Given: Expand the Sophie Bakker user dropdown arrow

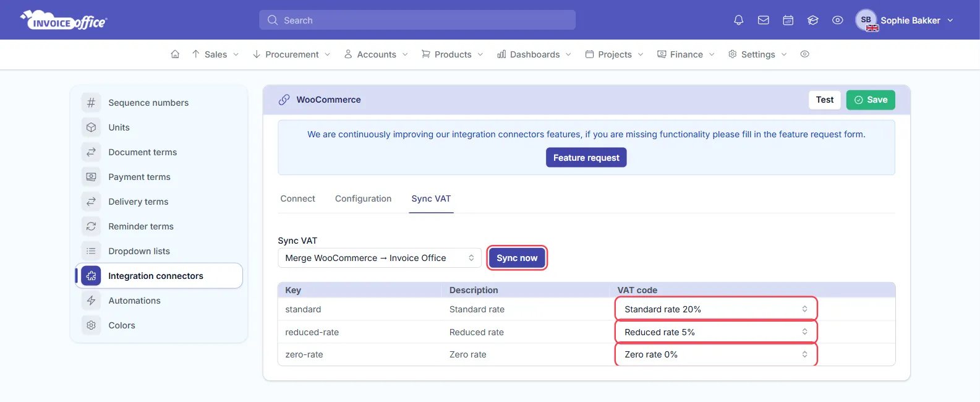Looking at the screenshot, I should click(x=950, y=20).
